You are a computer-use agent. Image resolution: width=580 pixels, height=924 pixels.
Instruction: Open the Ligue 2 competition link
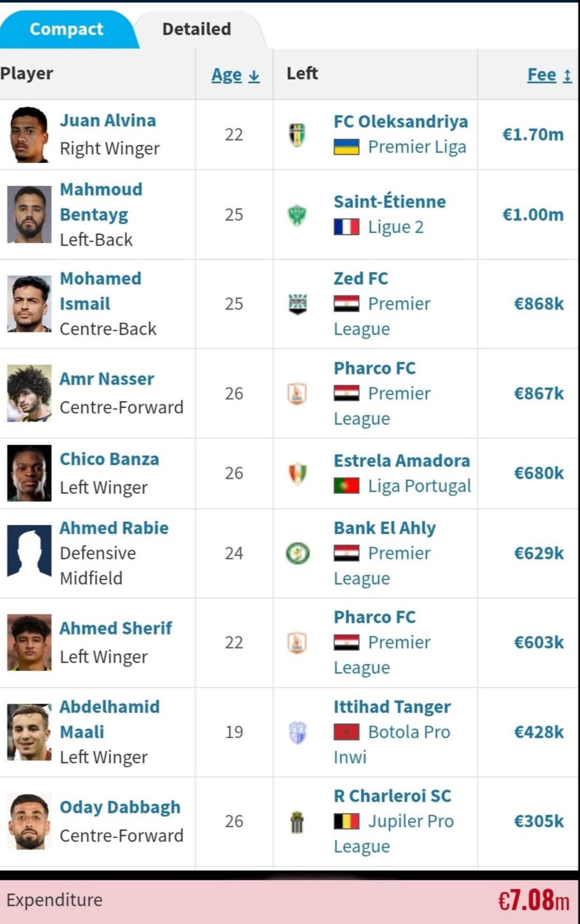click(x=396, y=227)
